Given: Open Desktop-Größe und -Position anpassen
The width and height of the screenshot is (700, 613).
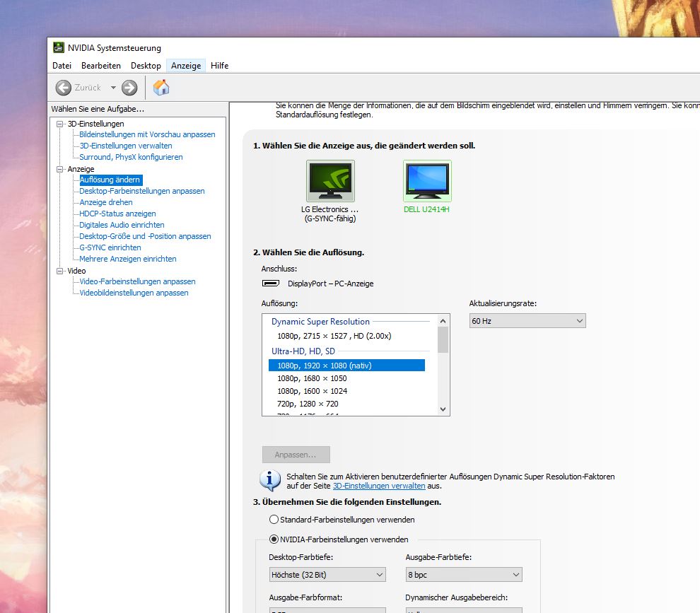Looking at the screenshot, I should point(145,236).
